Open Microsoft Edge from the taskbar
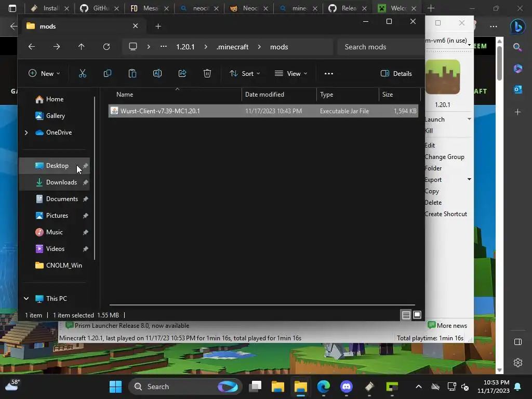Image resolution: width=532 pixels, height=399 pixels. (x=324, y=387)
